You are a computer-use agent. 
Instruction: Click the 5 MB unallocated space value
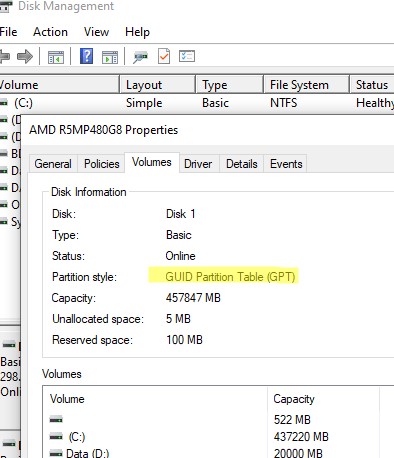[x=178, y=319]
